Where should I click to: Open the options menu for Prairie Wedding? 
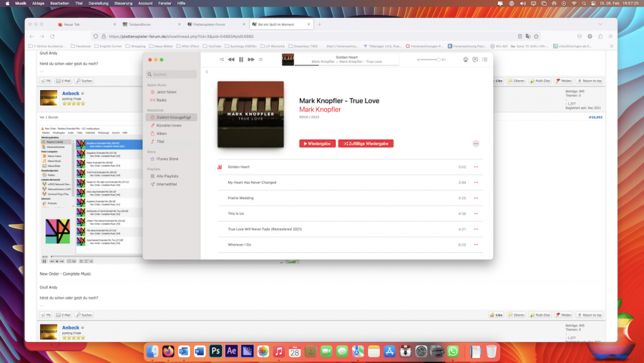click(x=476, y=198)
